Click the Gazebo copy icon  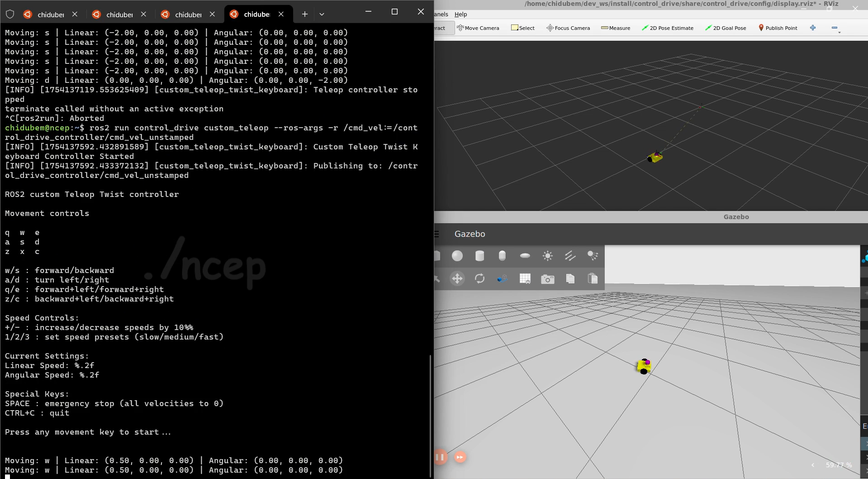570,278
